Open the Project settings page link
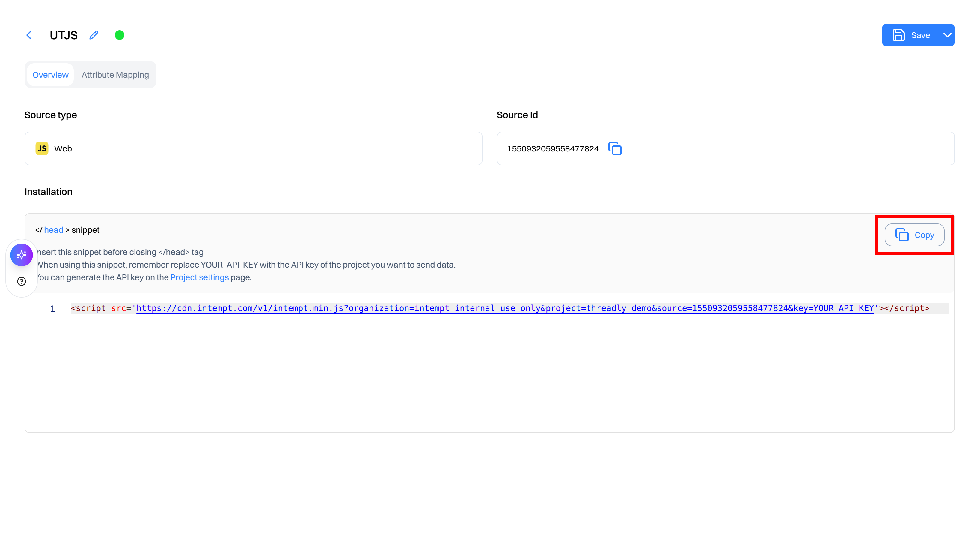The image size is (980, 539). [x=200, y=277]
